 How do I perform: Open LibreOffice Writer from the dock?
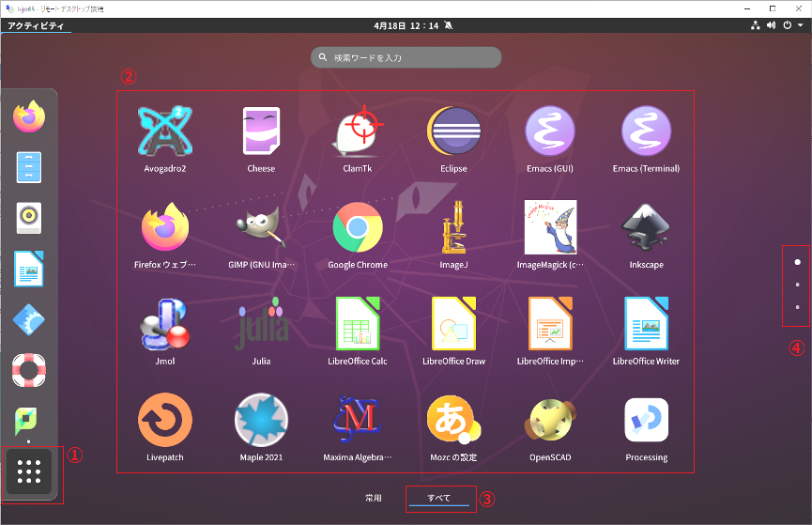click(29, 269)
